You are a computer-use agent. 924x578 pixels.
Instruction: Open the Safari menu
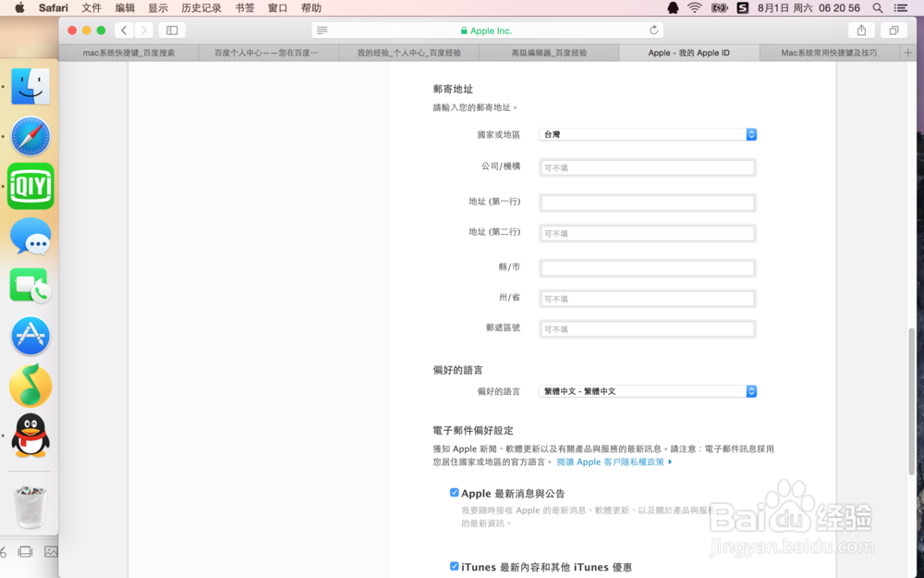53,7
